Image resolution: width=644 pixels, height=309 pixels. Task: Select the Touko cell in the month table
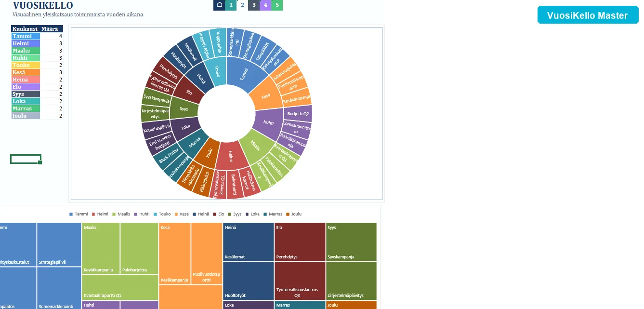pos(26,65)
